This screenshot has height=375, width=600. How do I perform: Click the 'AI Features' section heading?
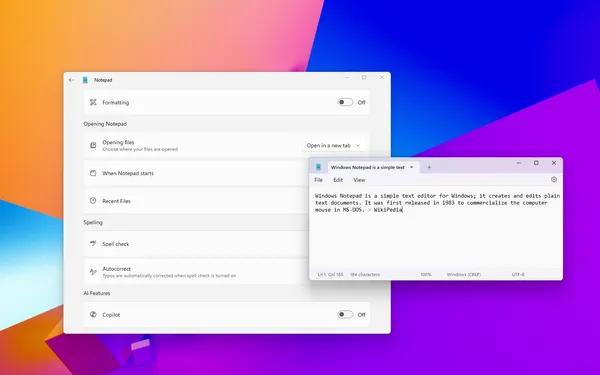point(97,293)
